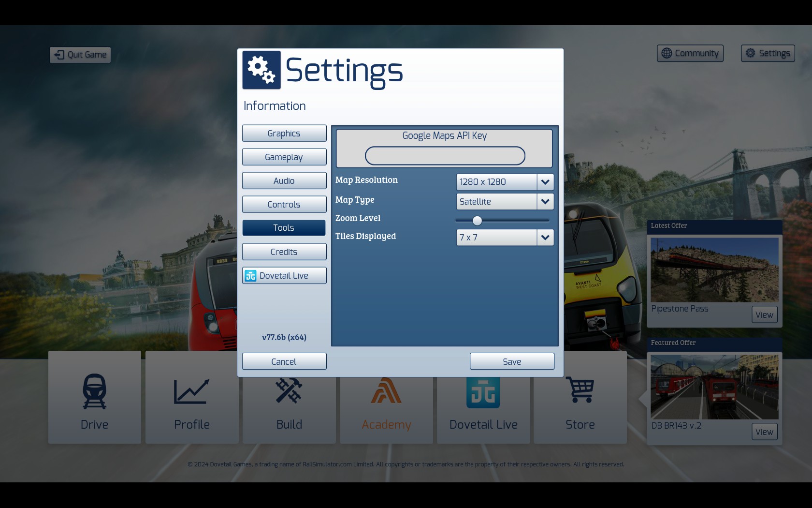Click the Tiles Displayed label
The image size is (812, 508).
(365, 236)
